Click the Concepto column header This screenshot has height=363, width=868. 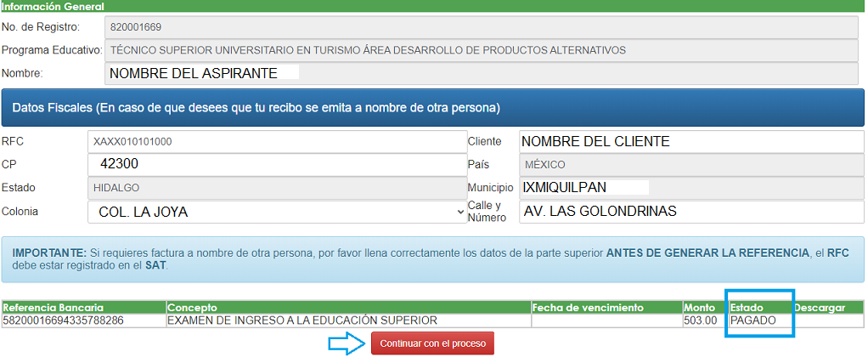pos(348,308)
